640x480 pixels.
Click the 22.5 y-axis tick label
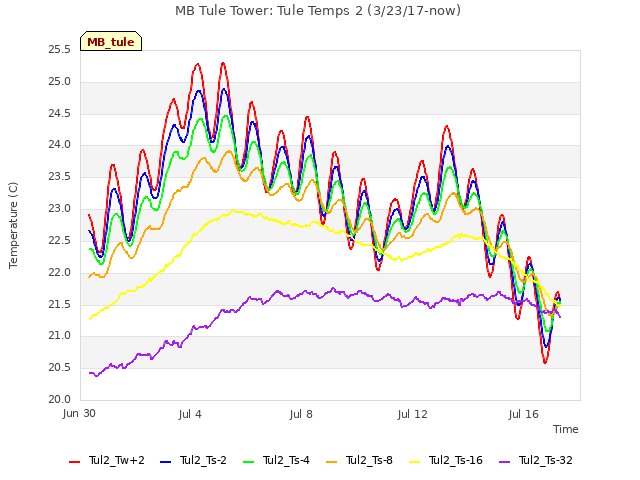point(59,240)
